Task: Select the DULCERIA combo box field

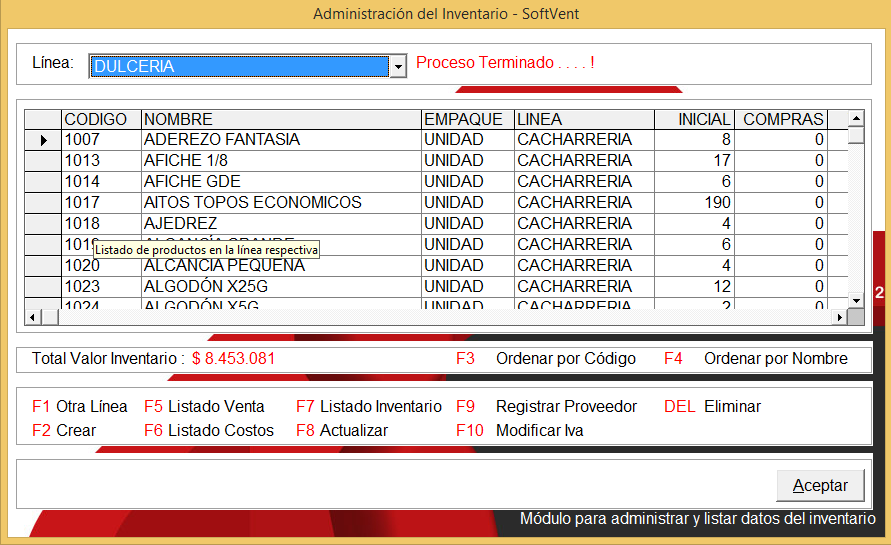Action: 239,66
